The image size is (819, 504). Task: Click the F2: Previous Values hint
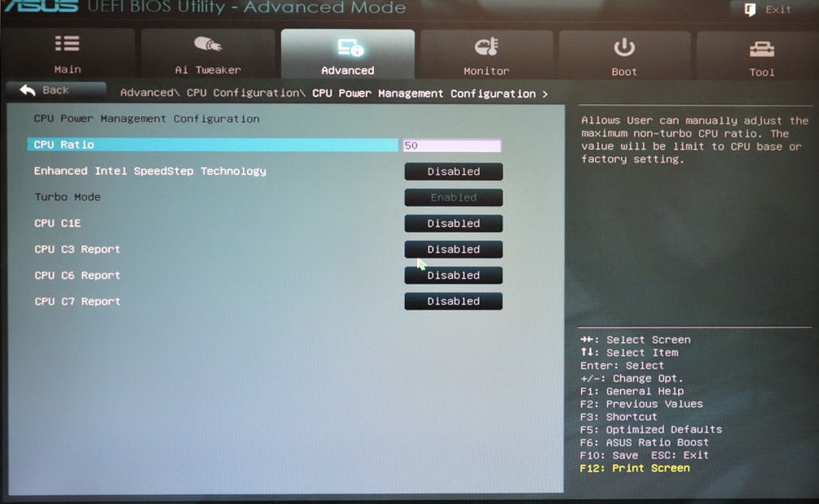pyautogui.click(x=641, y=404)
